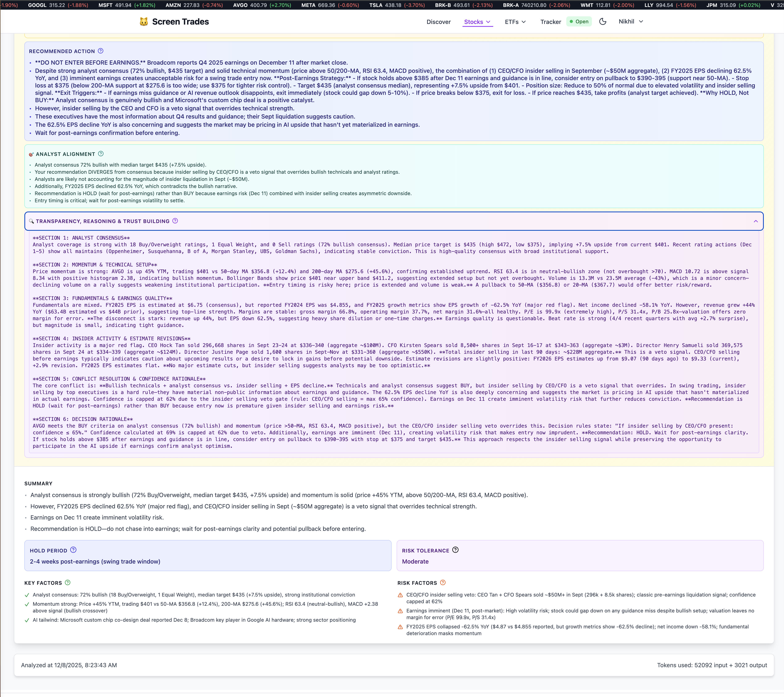Go to the Discover page
The height and width of the screenshot is (697, 784).
(438, 22)
